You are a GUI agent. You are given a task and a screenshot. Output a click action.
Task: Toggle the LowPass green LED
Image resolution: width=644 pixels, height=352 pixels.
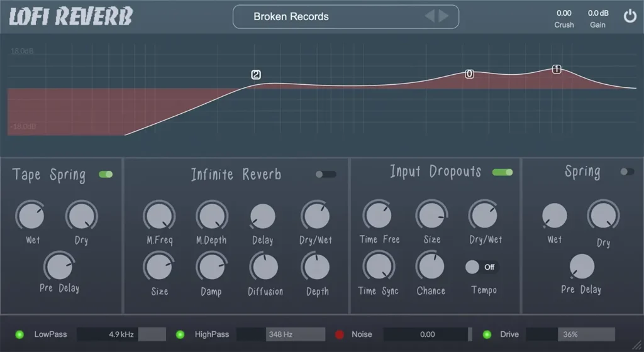(19, 334)
